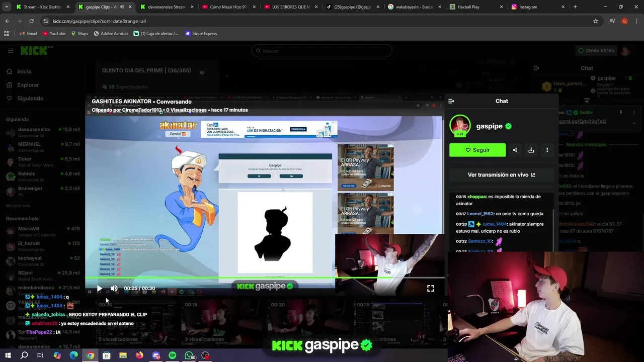Open Stripe Express bookmark
Image resolution: width=644 pixels, height=362 pixels.
201,34
